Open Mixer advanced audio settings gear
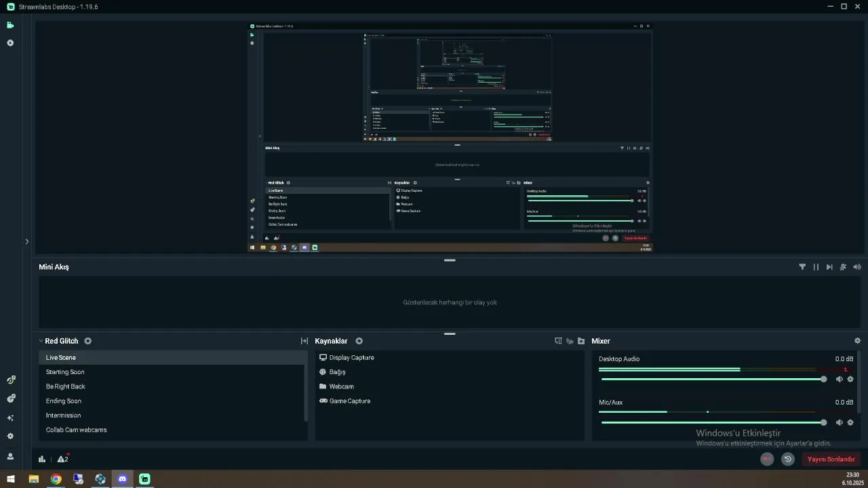Image resolution: width=868 pixels, height=488 pixels. tap(857, 341)
